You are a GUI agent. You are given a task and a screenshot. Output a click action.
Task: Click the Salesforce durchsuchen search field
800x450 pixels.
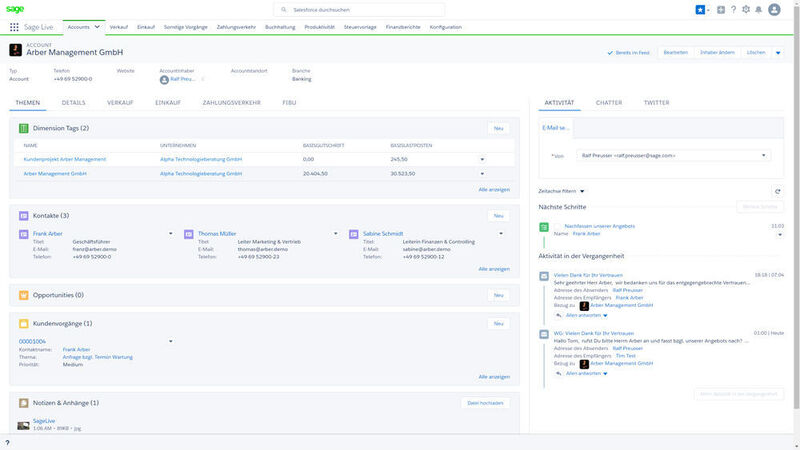tap(359, 10)
